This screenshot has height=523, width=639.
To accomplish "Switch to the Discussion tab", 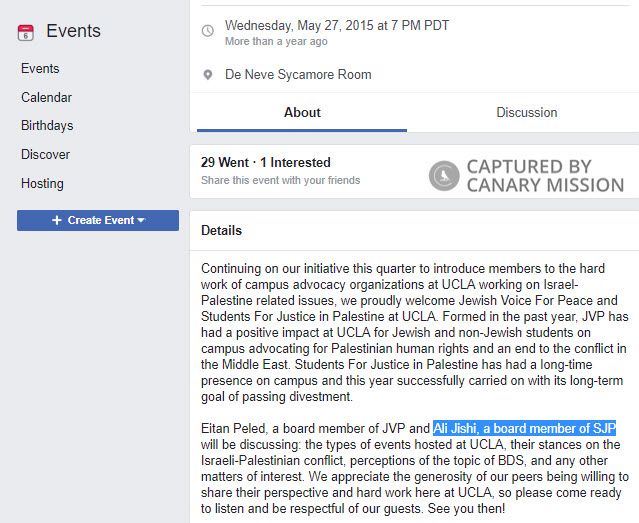I will (x=527, y=113).
